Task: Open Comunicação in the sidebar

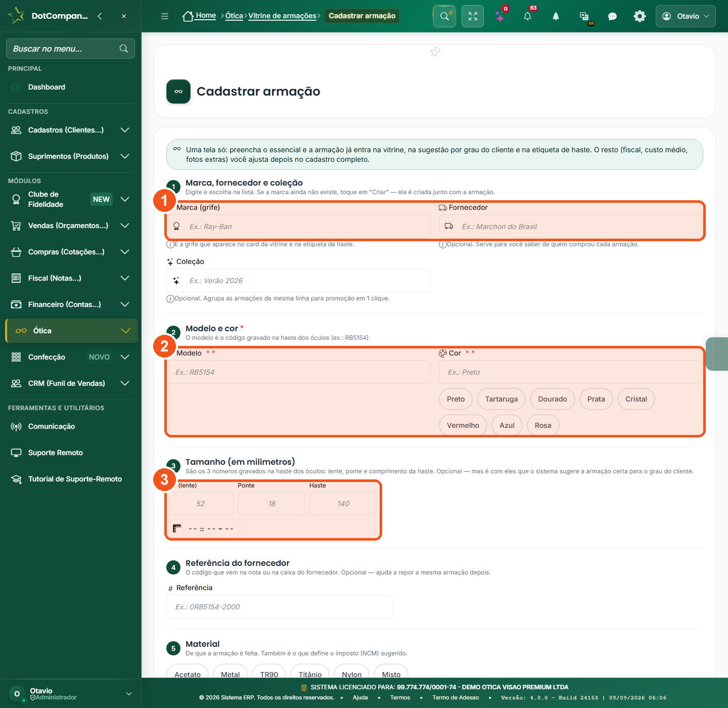Action: click(x=71, y=426)
